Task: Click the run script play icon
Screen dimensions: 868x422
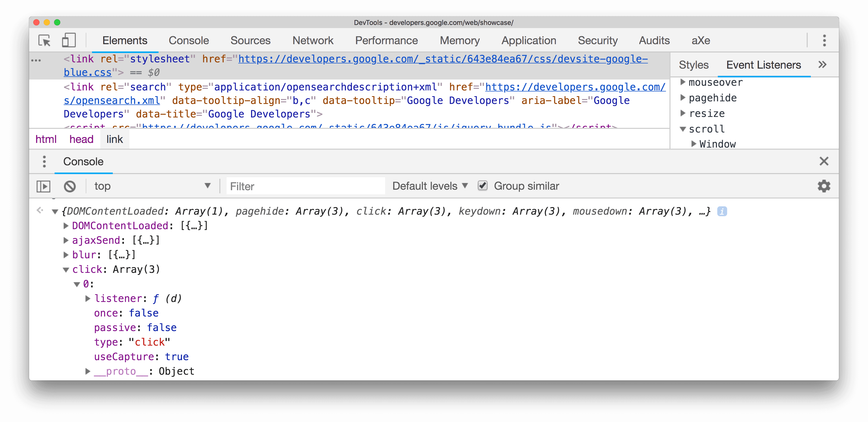Action: click(x=44, y=186)
